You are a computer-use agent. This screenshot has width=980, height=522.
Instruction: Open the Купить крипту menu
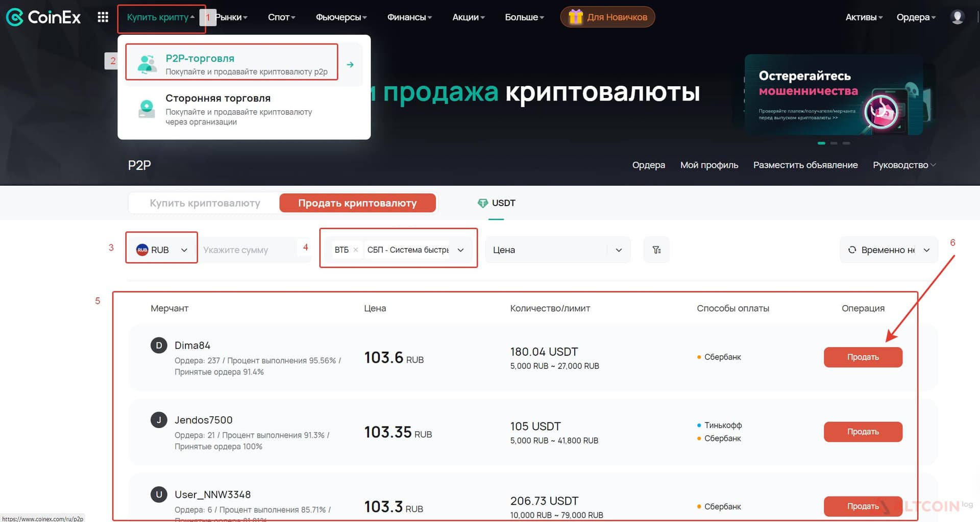tap(161, 17)
